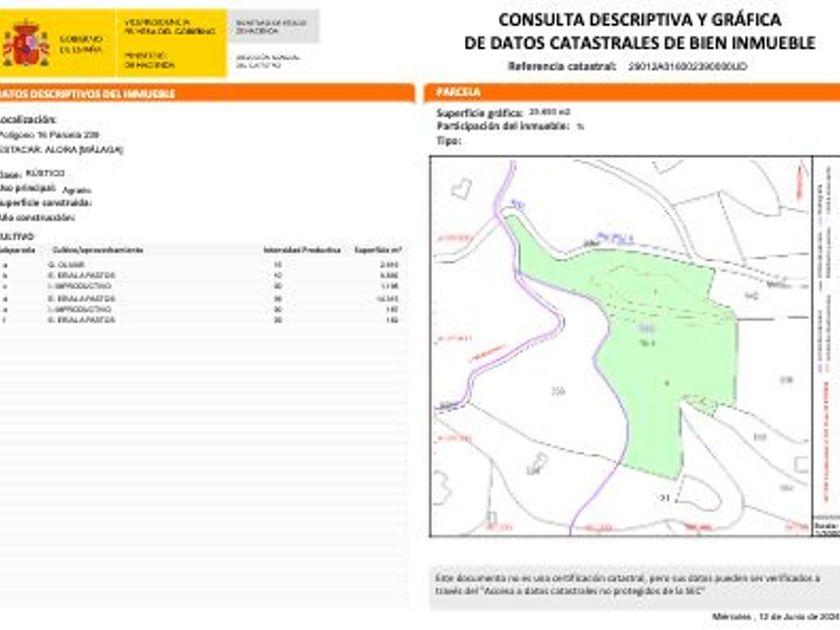This screenshot has width=840, height=630.
Task: Click the 'Localización:' label
Action: [27, 119]
